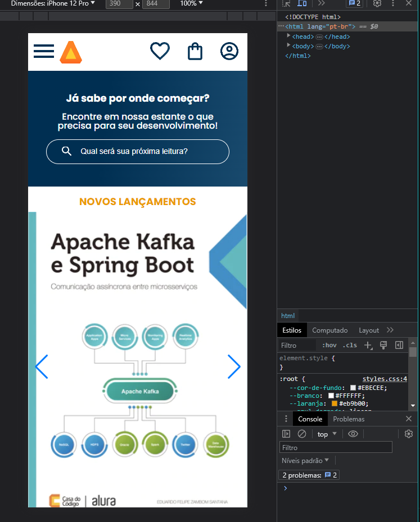Click the :root selector
This screenshot has height=522, width=420.
288,379
